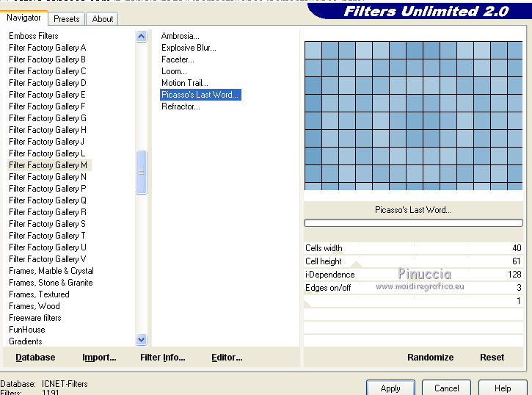
Task: Select Filter Factory Gallery E
Action: (x=47, y=95)
